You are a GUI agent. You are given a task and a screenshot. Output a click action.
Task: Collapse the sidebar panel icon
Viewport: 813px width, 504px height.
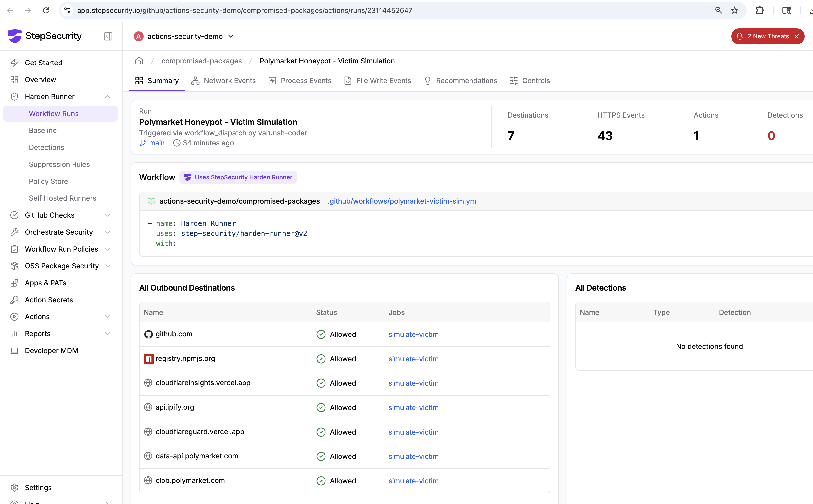click(x=108, y=36)
